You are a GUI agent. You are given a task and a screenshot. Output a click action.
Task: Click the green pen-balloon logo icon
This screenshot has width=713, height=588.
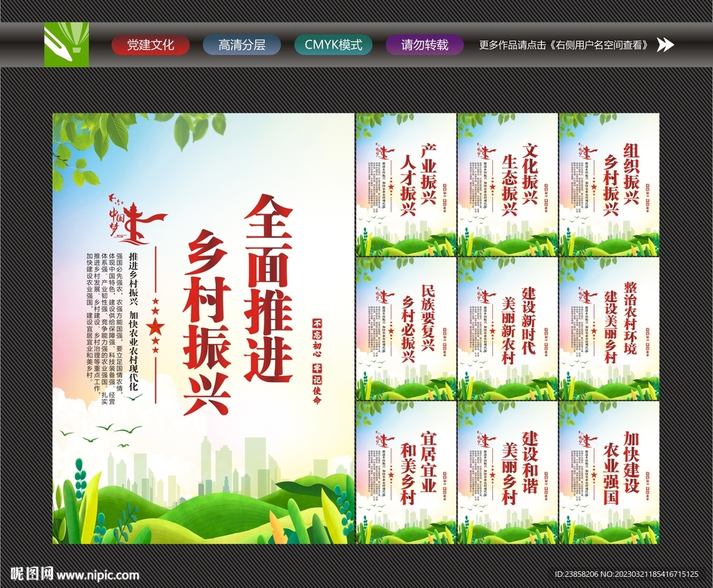click(66, 45)
